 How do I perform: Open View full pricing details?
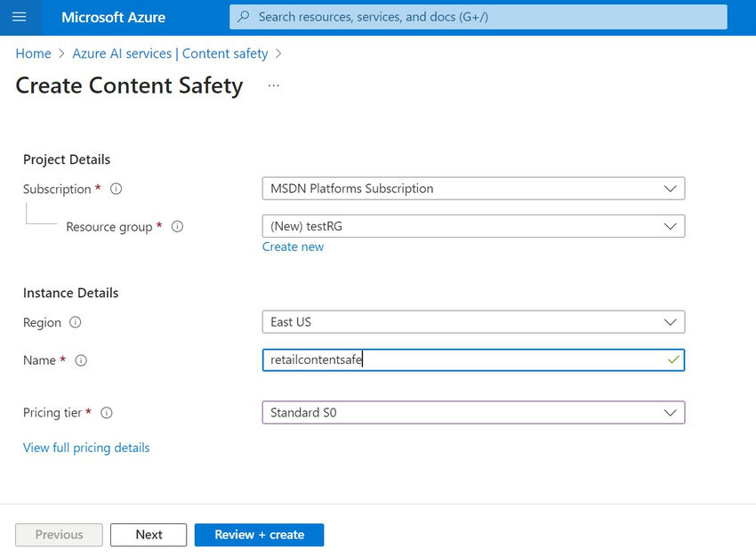click(85, 448)
